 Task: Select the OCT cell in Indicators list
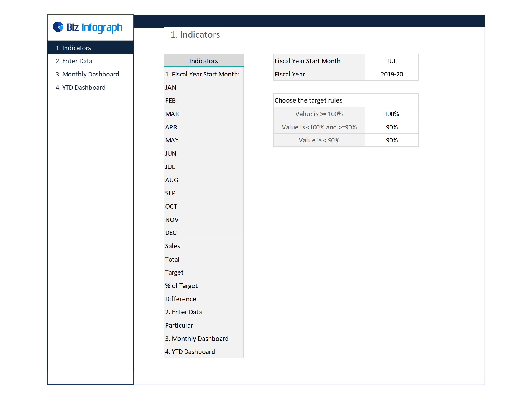coord(204,206)
